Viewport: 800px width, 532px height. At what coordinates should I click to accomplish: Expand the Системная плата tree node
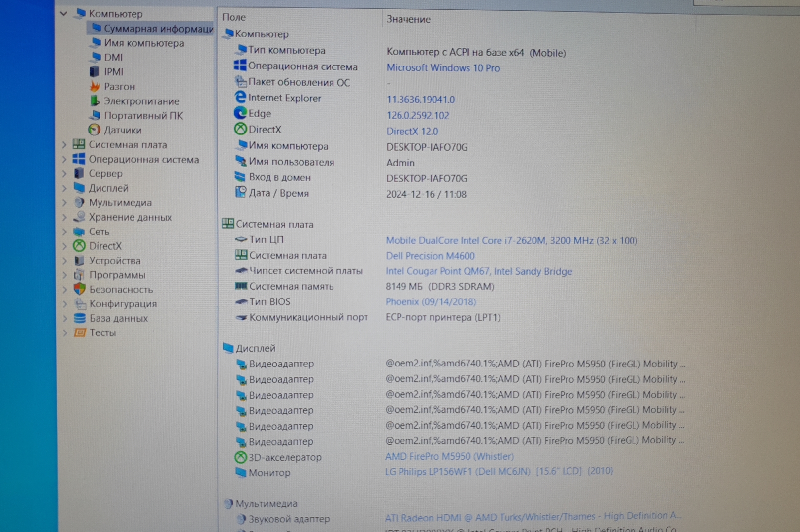(x=64, y=145)
